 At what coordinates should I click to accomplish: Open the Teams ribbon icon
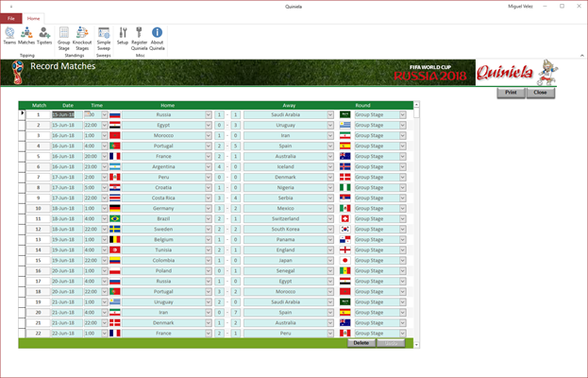coord(9,36)
